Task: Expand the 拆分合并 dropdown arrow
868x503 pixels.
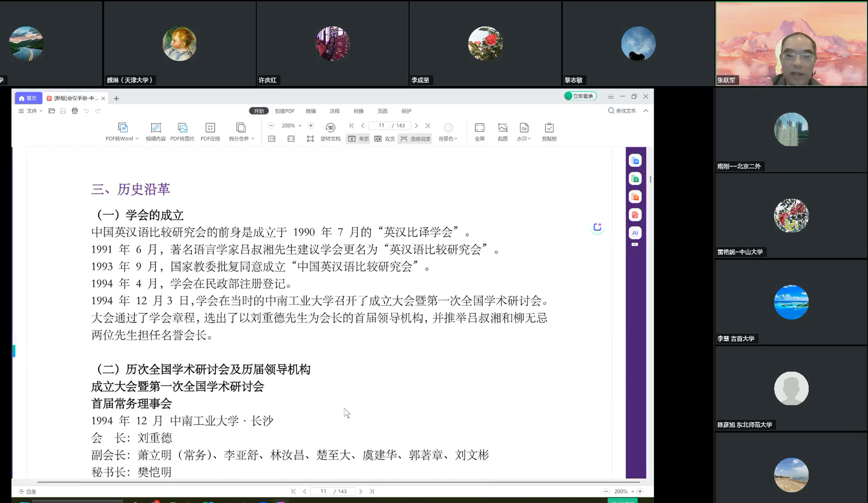Action: (x=253, y=139)
